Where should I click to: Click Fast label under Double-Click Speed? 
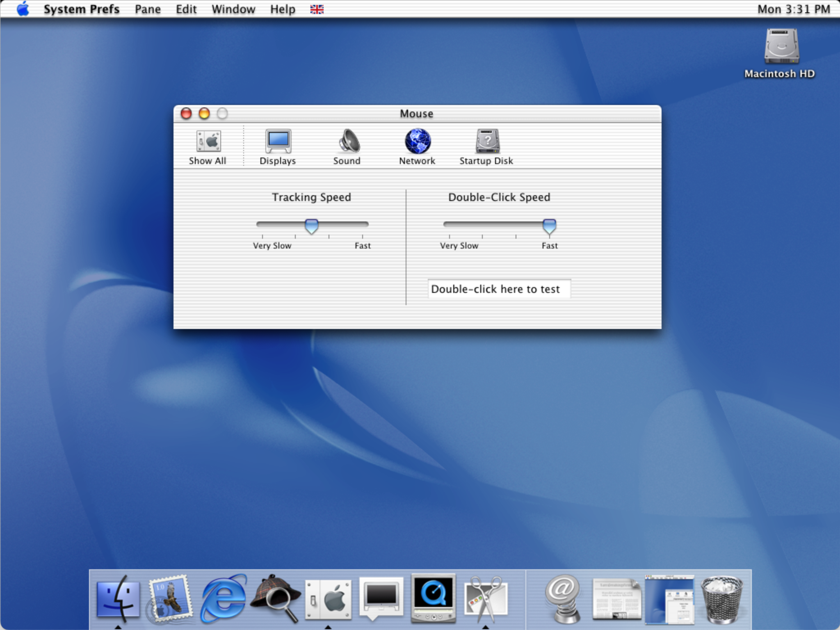(550, 246)
